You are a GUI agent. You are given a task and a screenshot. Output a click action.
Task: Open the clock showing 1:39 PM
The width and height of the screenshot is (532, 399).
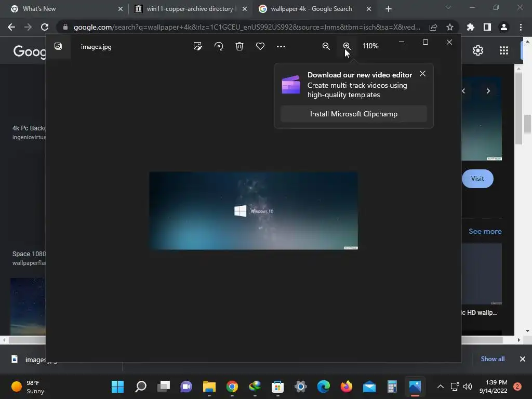pyautogui.click(x=494, y=387)
